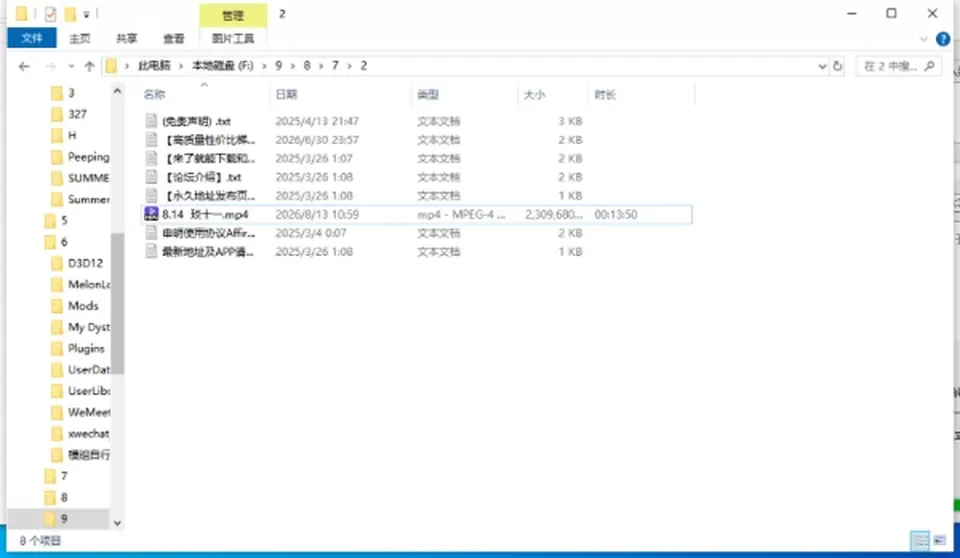Select folder 5 in the navigation tree

coord(64,220)
